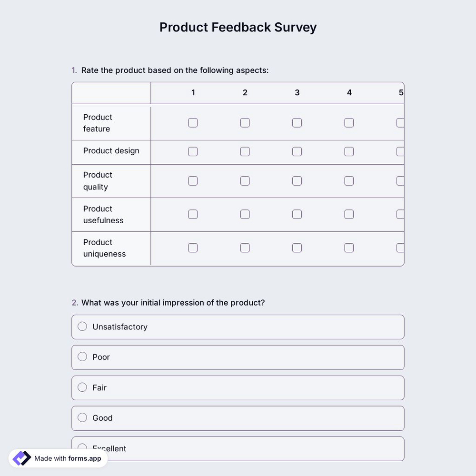Rate Product quality as 1
The height and width of the screenshot is (476, 476).
[x=193, y=180]
